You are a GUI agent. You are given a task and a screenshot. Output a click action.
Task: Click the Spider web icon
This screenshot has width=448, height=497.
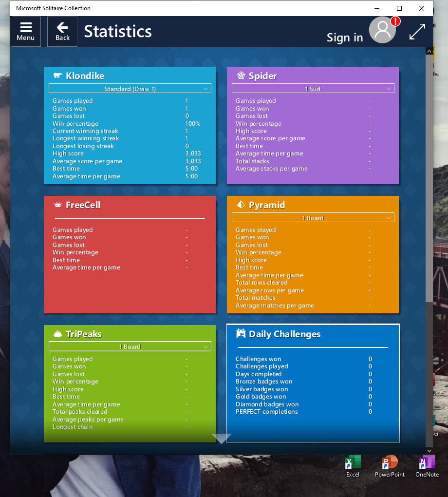[241, 76]
